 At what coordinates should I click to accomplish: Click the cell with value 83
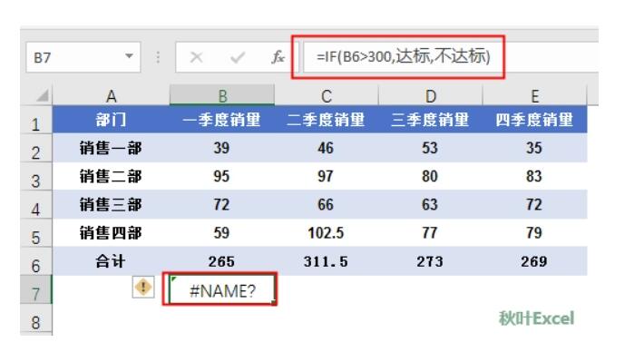coord(534,176)
